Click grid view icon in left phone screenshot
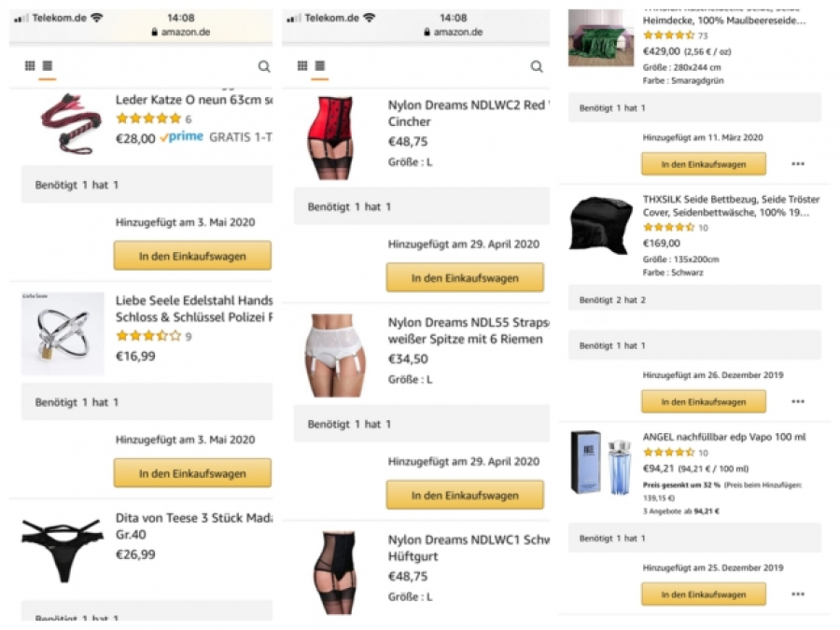840x630 pixels. tap(30, 66)
